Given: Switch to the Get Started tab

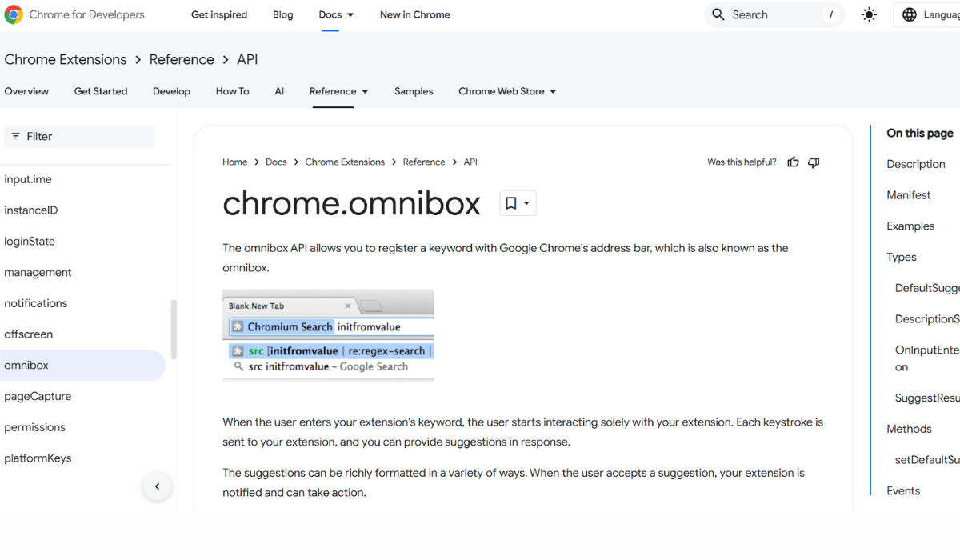Looking at the screenshot, I should click(x=101, y=91).
